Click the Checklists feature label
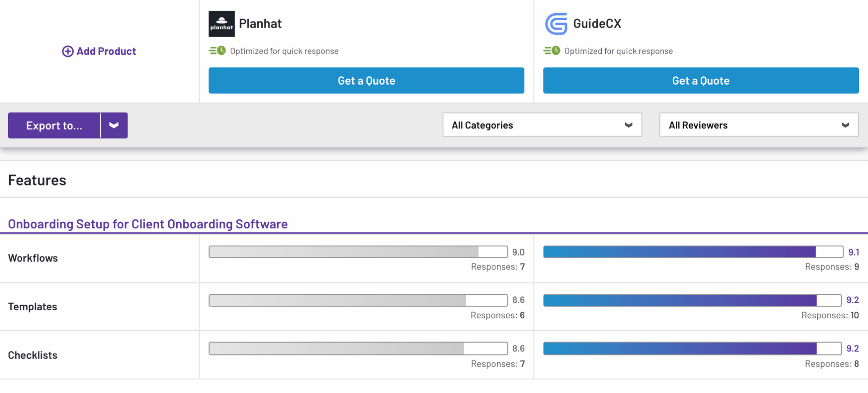The image size is (868, 393). pos(33,355)
